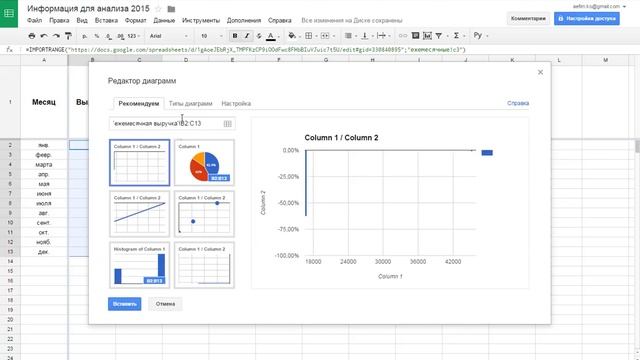640x360 pixels.
Task: Star the document 'Информация для анализа 2015'
Action: click(158, 9)
